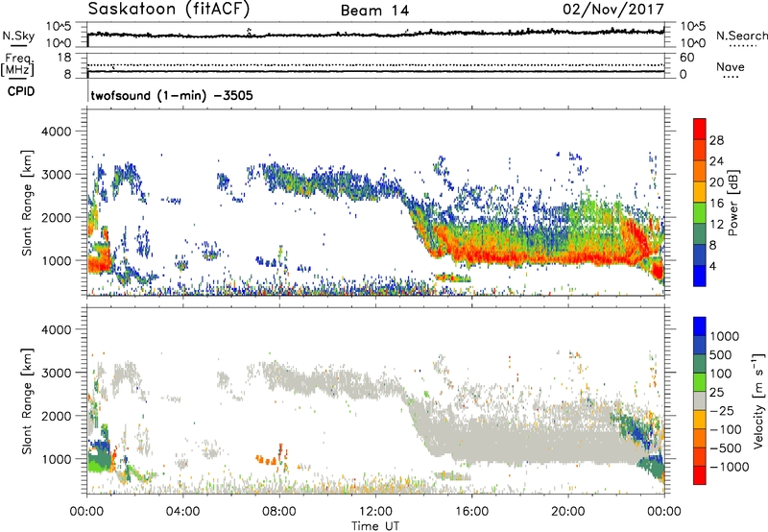This screenshot has width=768, height=532.
Task: Click the "Power [dB]" colorbar title
Action: (x=732, y=203)
